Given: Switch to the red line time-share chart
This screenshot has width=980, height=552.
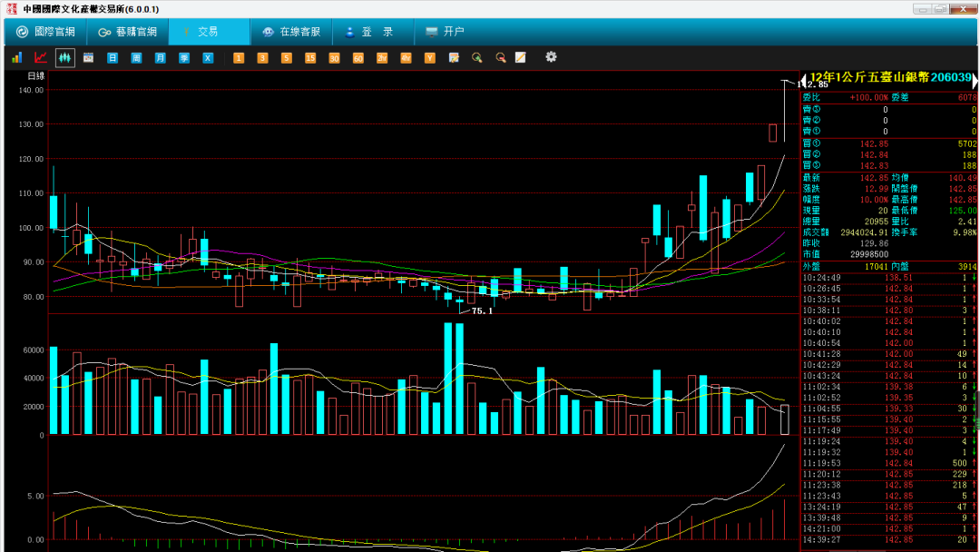Looking at the screenshot, I should coord(41,57).
